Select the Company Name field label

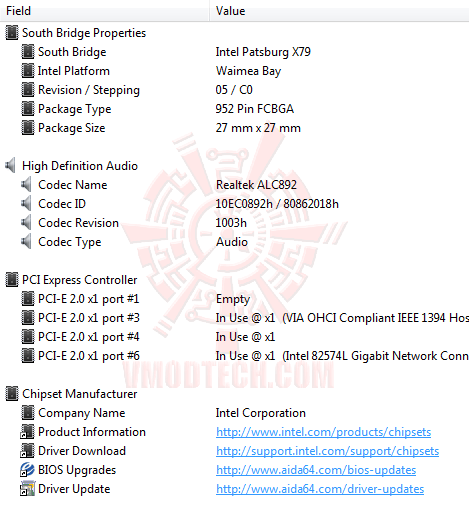pos(82,413)
